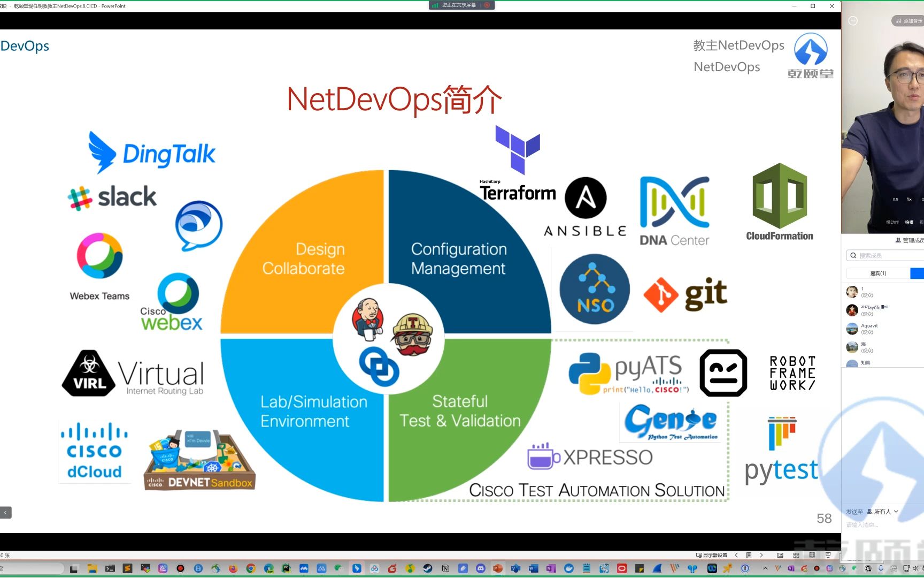
Task: Switch to Slide Sorter view
Action: click(x=796, y=555)
